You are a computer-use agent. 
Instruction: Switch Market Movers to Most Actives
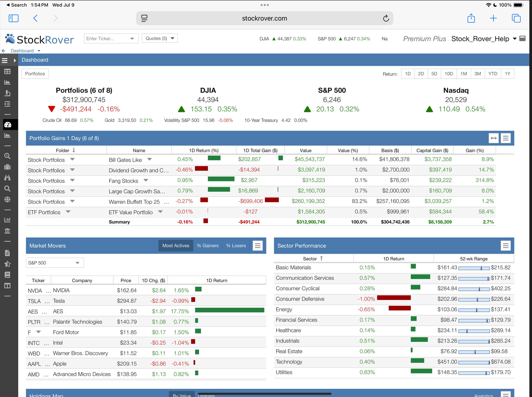[x=176, y=246]
